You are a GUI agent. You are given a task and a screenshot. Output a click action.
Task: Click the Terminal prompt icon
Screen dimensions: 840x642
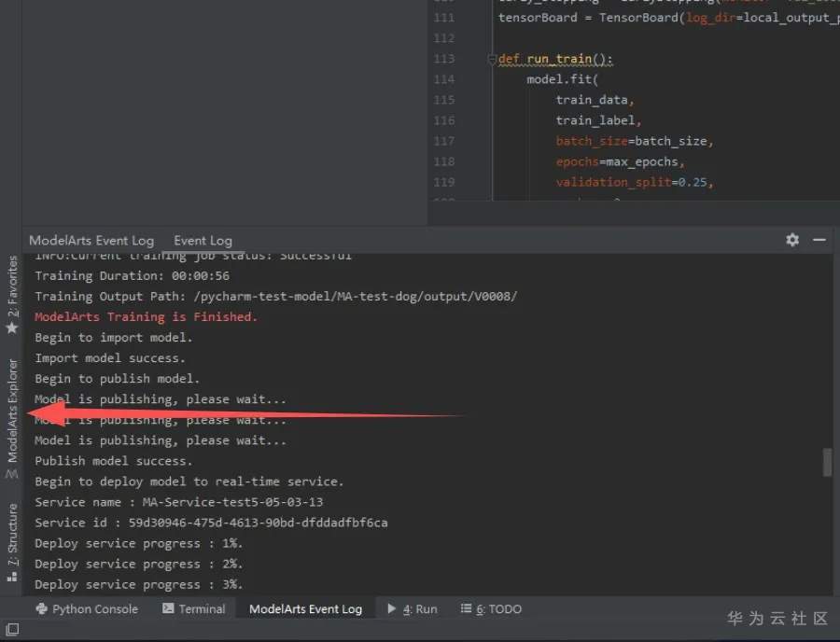[168, 608]
